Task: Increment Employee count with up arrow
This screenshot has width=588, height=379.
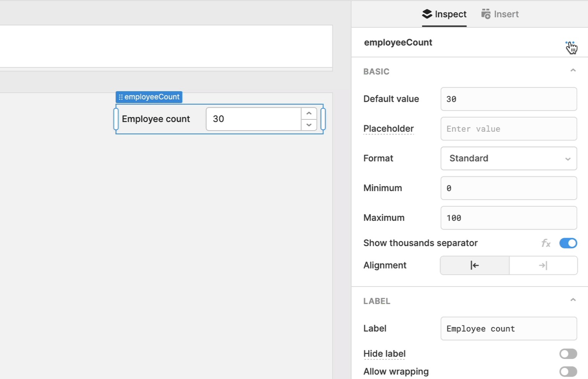Action: [309, 114]
